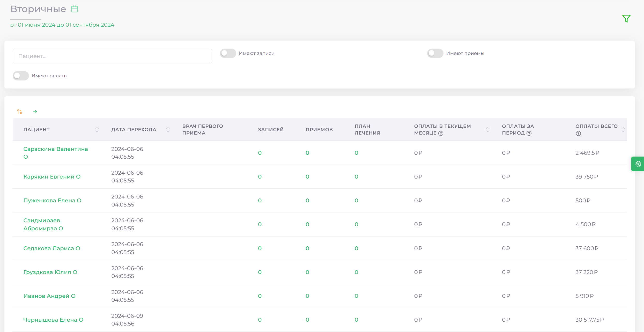Open the green filter funnel icon

[x=626, y=18]
